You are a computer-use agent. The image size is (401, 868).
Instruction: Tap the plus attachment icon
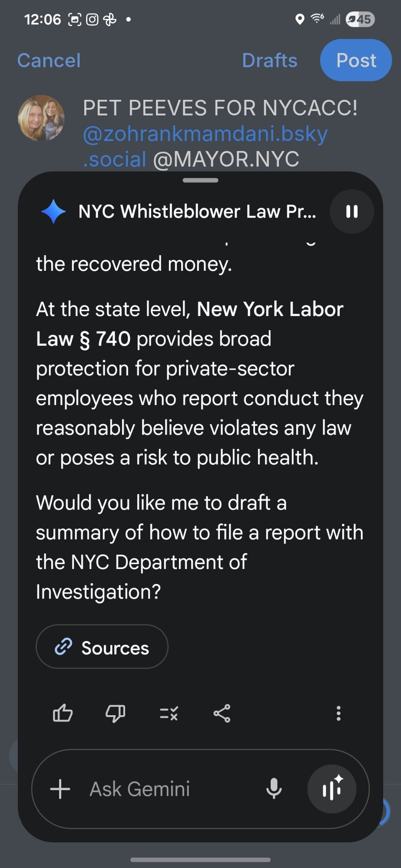[x=60, y=789]
